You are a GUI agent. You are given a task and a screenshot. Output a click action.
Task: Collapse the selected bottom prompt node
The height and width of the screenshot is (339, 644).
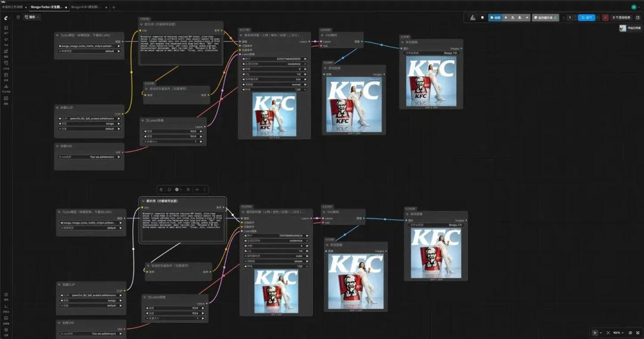[143, 201]
